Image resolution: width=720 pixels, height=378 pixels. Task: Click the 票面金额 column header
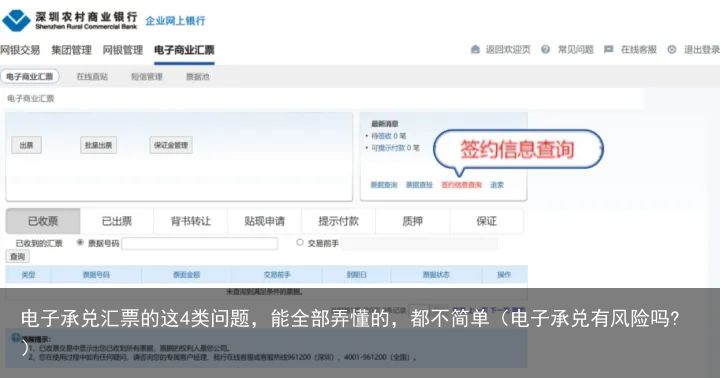coord(186,275)
